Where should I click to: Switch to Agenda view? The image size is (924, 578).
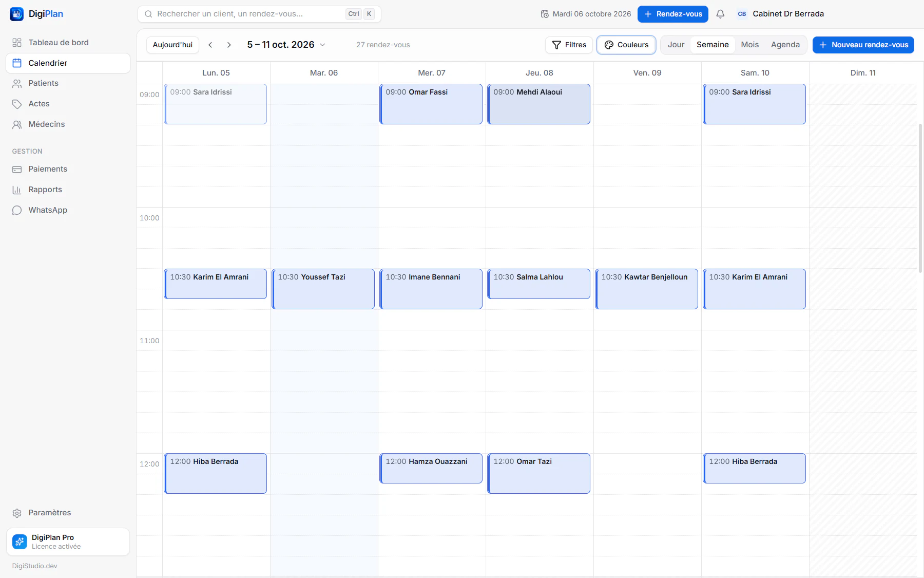[785, 45]
